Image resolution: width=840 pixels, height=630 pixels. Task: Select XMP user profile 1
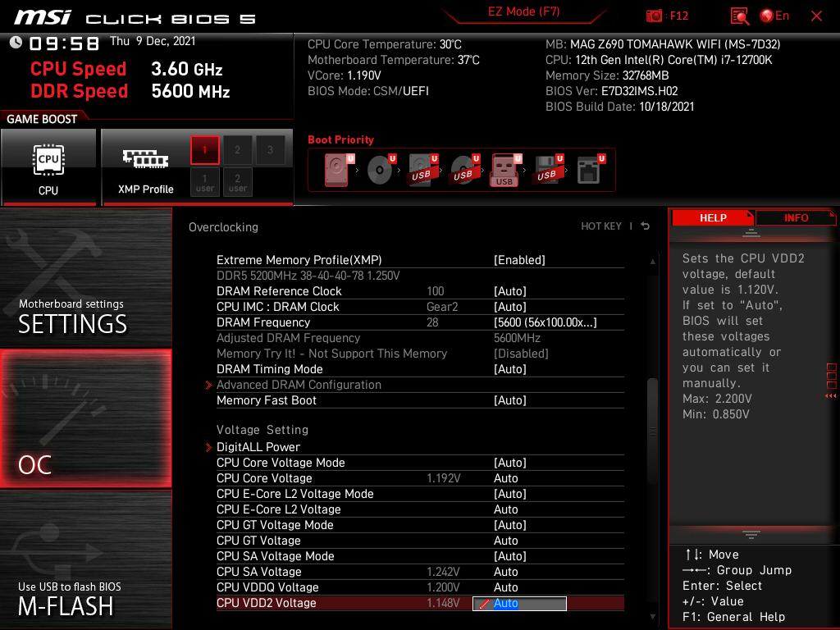click(x=204, y=182)
